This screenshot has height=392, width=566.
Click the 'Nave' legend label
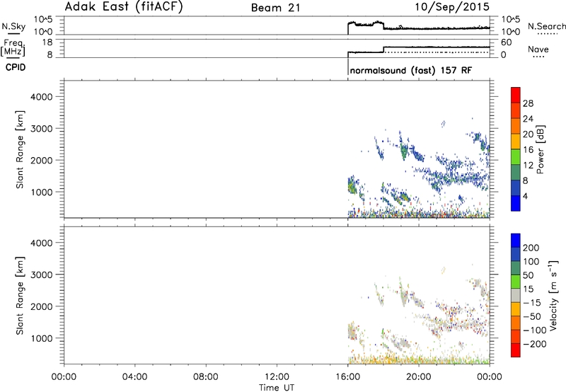coord(538,49)
